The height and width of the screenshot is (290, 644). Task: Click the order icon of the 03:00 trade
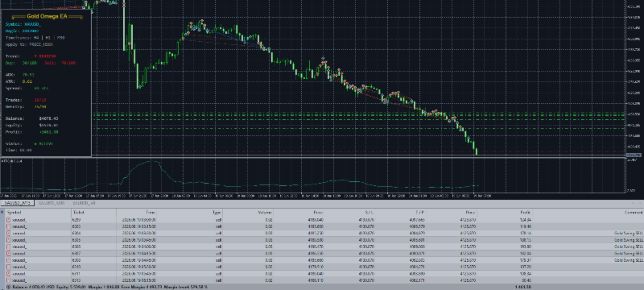[x=9, y=220]
